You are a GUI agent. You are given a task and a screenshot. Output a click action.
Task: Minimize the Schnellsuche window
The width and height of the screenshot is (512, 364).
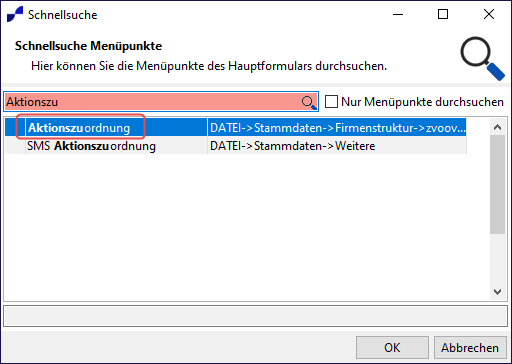398,14
